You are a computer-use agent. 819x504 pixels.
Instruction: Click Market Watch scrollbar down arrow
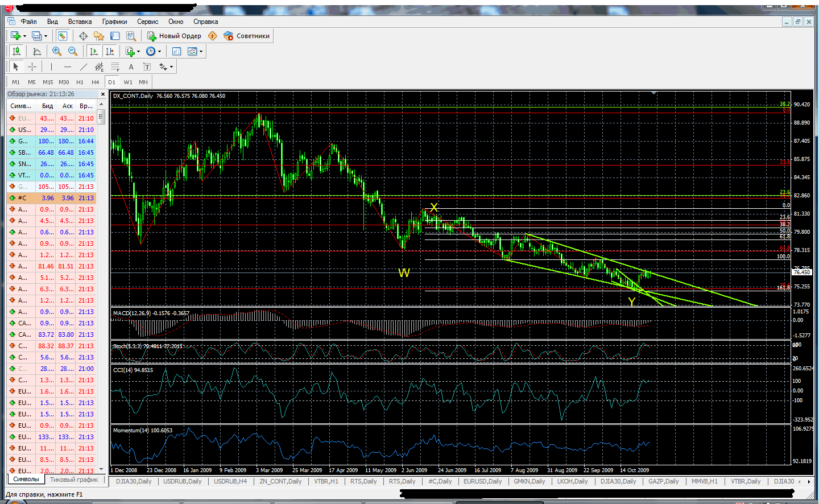click(x=101, y=469)
